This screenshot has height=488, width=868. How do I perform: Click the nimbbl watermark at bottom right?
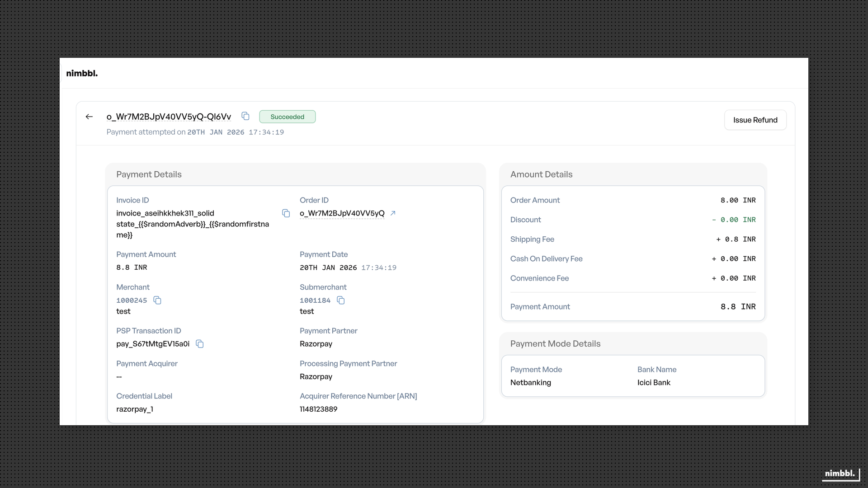(x=840, y=474)
